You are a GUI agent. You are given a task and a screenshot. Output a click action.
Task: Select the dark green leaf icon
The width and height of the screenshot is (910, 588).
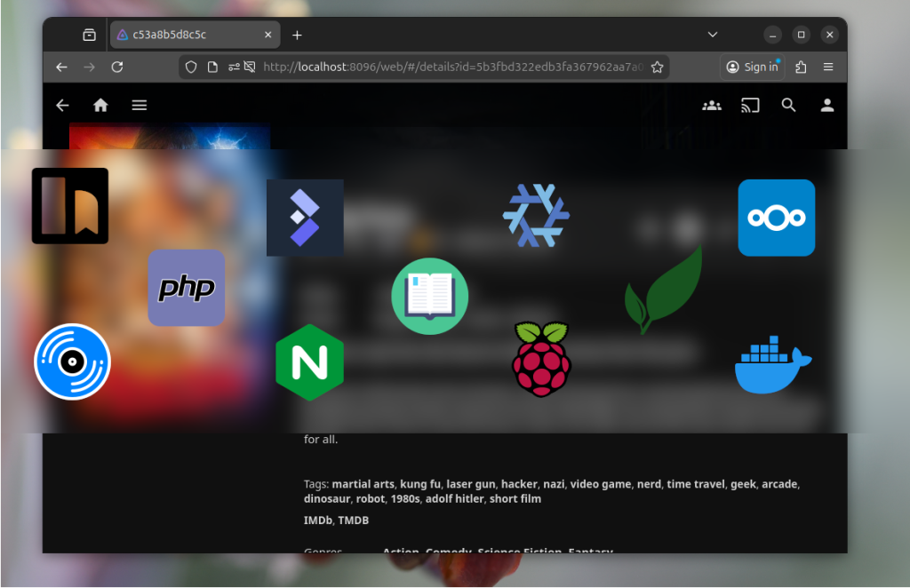664,290
